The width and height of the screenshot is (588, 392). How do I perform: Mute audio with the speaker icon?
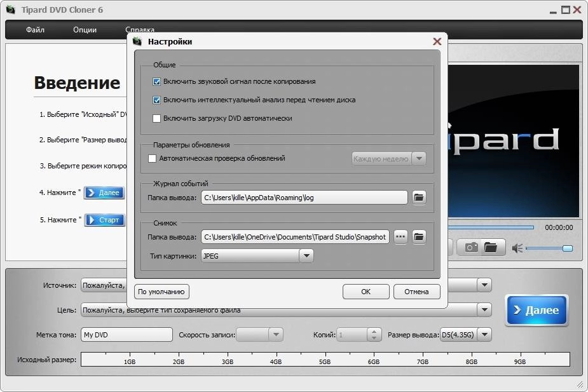point(517,248)
